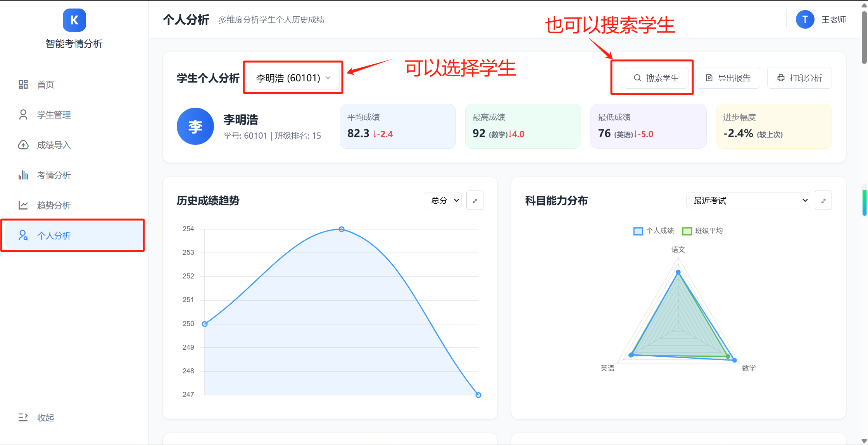Click the 导出报告 button

pos(728,77)
